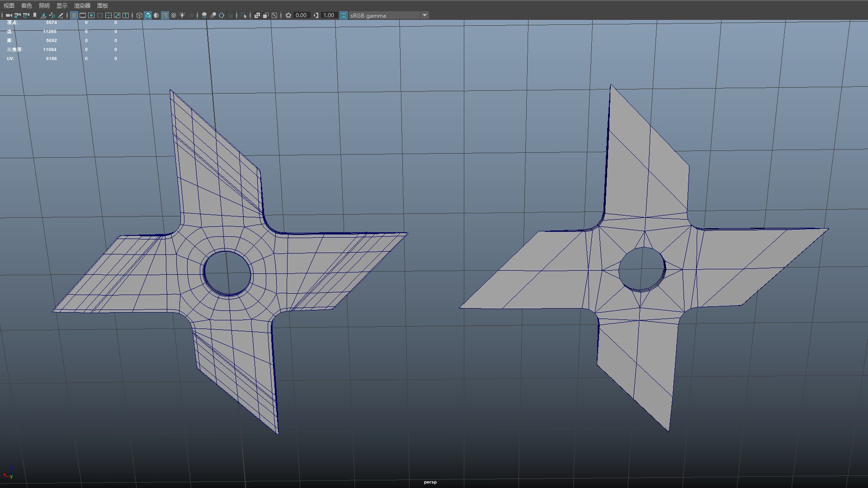Click the camera bookmarks icon

point(35,15)
